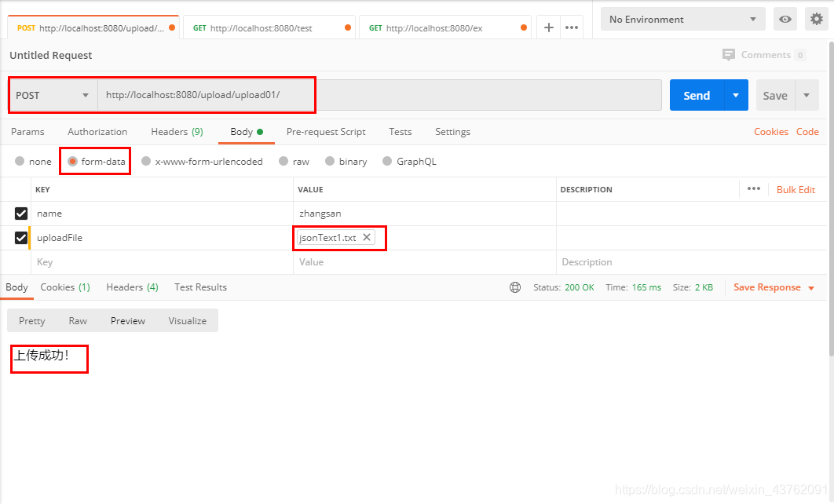Uncheck the uploadFile row checkbox

tap(20, 238)
